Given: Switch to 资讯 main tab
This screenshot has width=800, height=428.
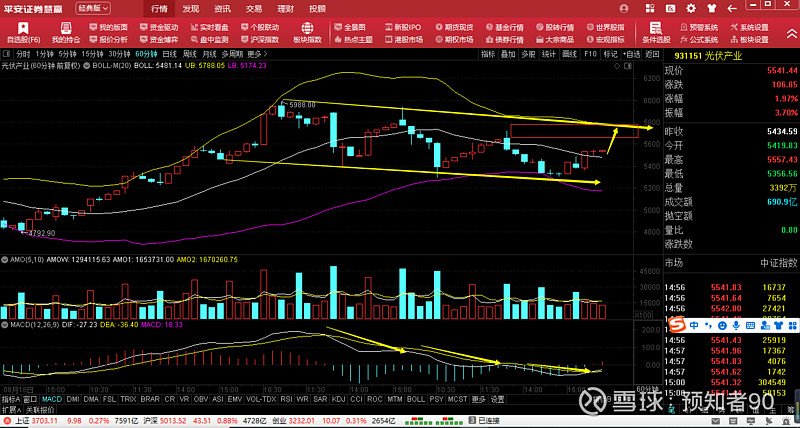Looking at the screenshot, I should [x=222, y=9].
